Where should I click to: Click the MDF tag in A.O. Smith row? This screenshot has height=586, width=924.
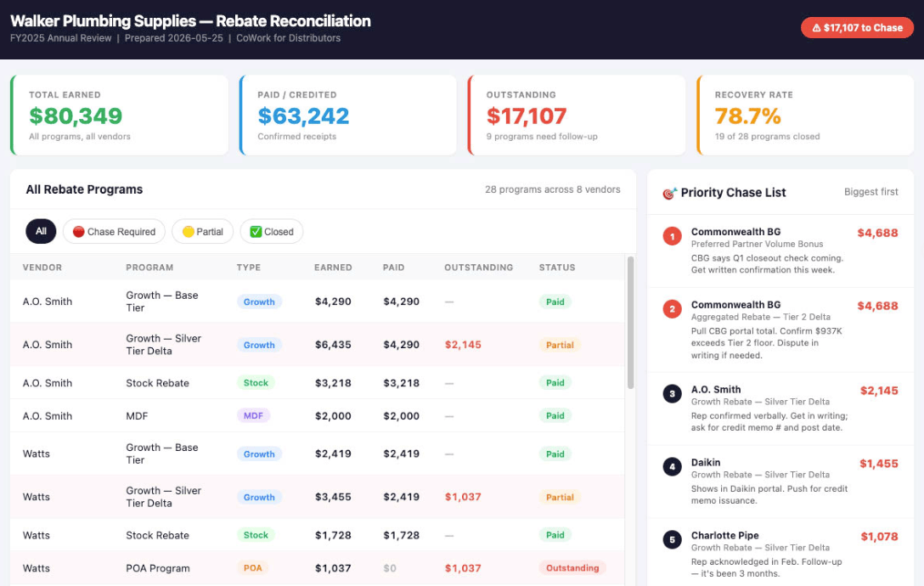(253, 415)
